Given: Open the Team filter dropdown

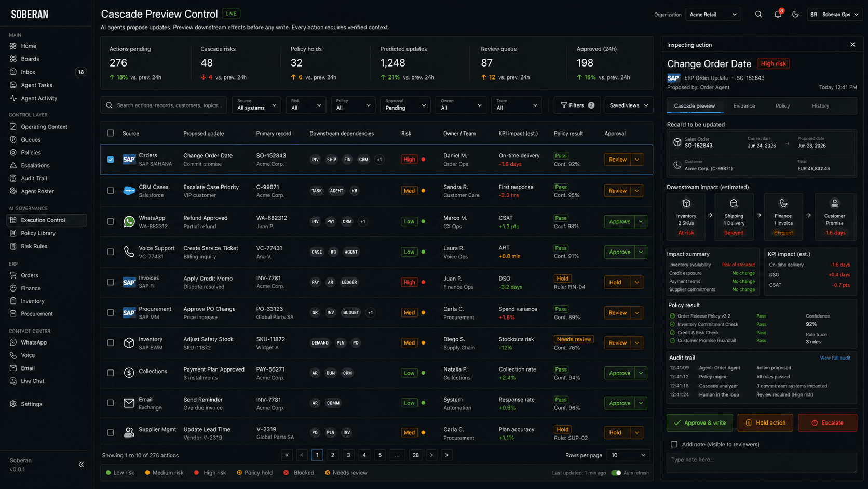Looking at the screenshot, I should (517, 105).
